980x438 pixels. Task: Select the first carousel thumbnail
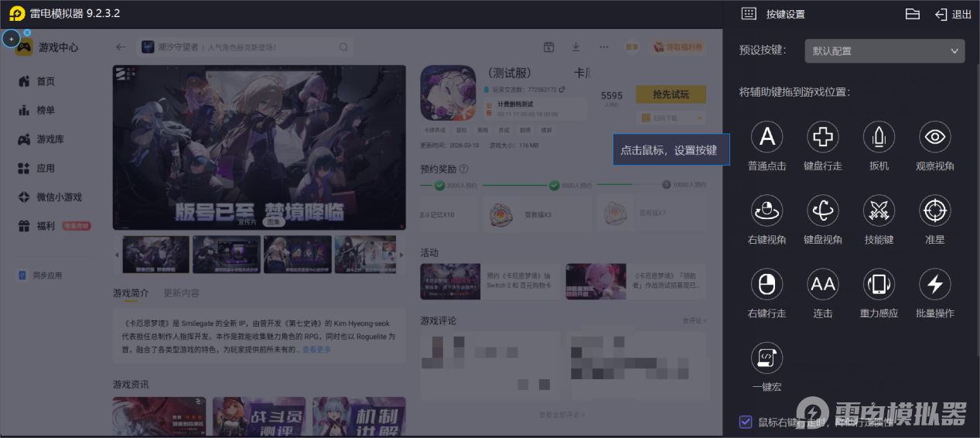155,255
